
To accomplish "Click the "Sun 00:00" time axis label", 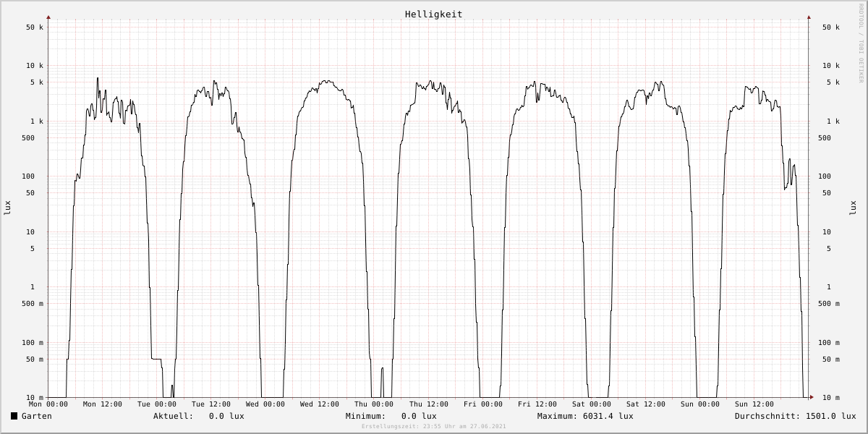I will pyautogui.click(x=700, y=404).
